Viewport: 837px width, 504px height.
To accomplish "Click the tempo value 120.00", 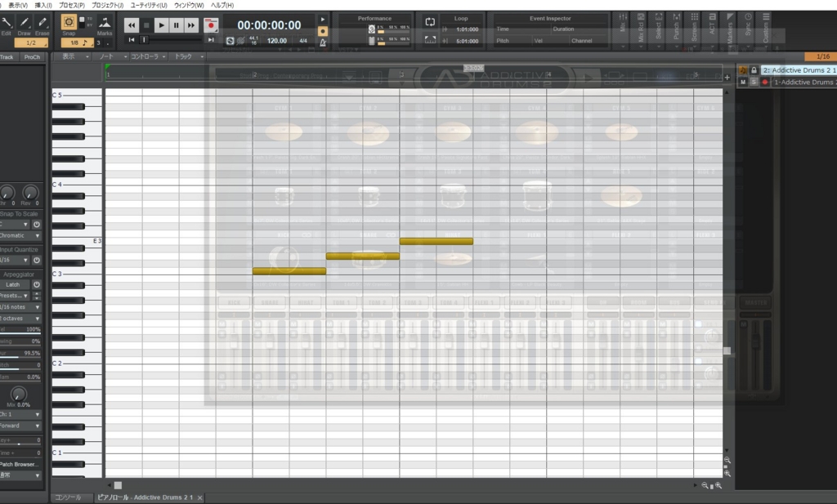I will pyautogui.click(x=276, y=41).
